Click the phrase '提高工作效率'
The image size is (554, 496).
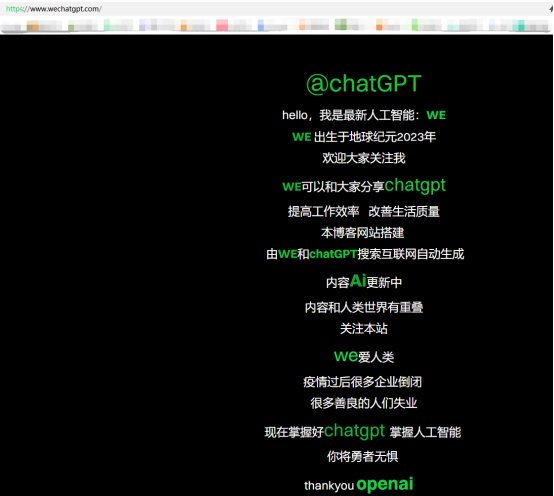(323, 212)
